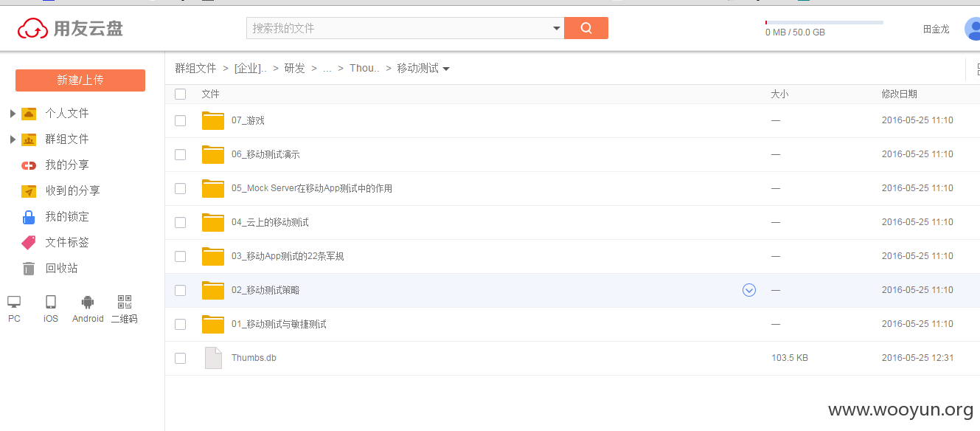This screenshot has height=431, width=980.
Task: Check the box for Thumbs.db
Action: point(181,358)
